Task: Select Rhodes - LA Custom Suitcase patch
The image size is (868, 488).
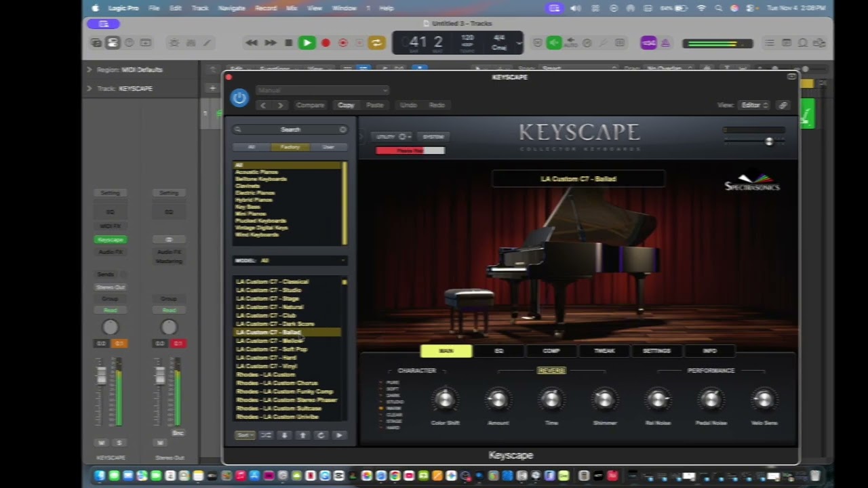Action: 278,409
